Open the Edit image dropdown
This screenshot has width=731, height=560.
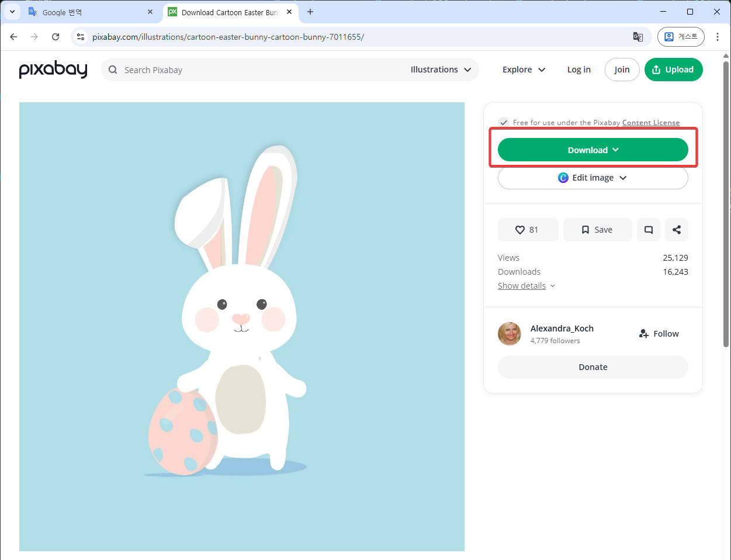[x=593, y=178]
